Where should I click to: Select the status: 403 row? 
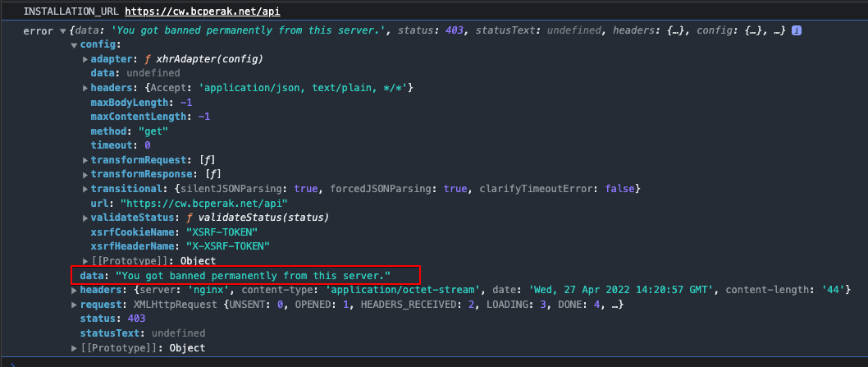[x=112, y=319]
